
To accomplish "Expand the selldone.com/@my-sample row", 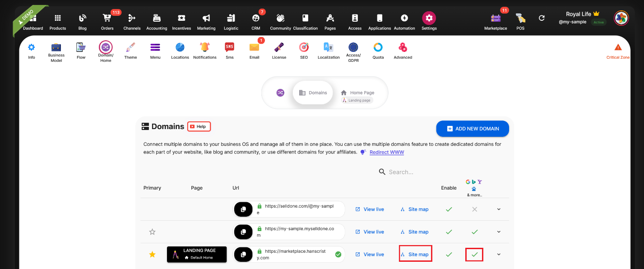I will (x=499, y=209).
